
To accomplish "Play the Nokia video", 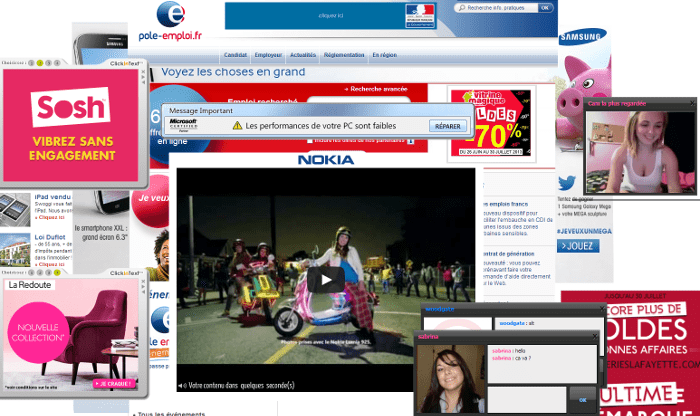I will click(x=325, y=278).
